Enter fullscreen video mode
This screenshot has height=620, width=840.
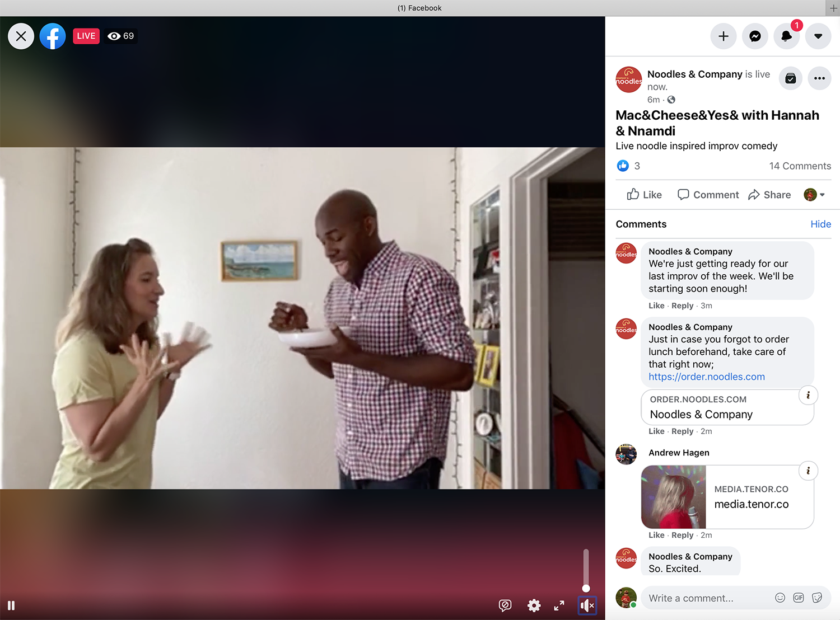click(559, 605)
